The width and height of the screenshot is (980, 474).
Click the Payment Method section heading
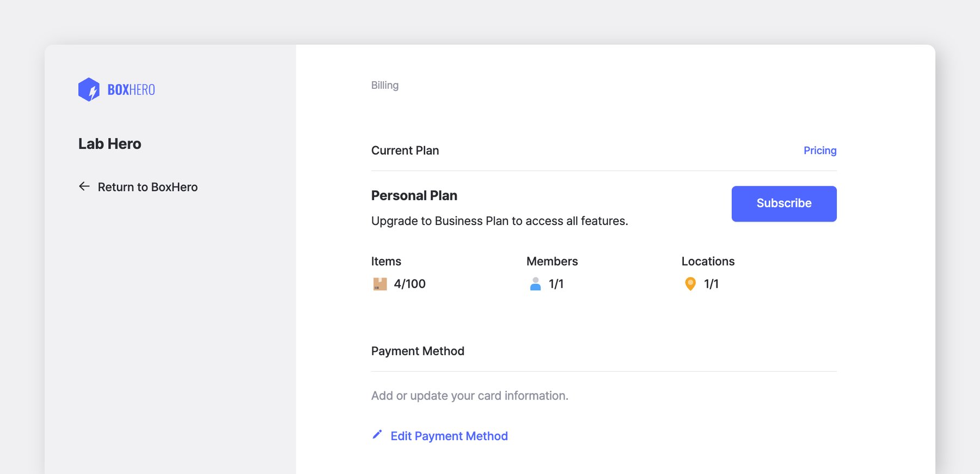tap(417, 351)
